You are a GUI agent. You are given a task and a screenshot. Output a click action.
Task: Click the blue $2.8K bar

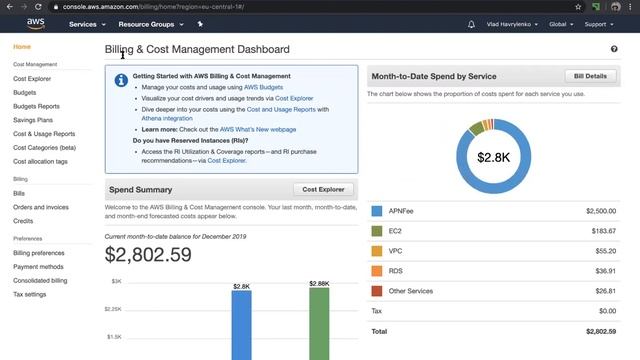click(x=242, y=325)
